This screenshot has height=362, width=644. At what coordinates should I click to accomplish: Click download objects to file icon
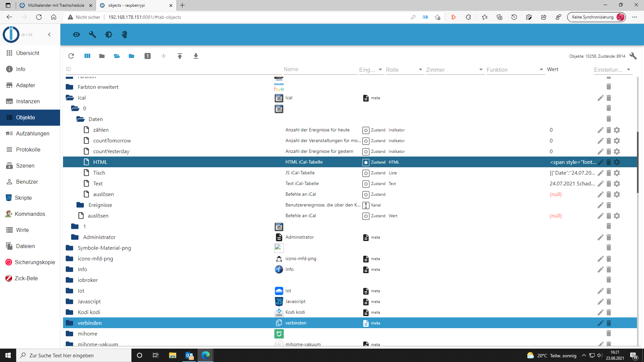[196, 56]
